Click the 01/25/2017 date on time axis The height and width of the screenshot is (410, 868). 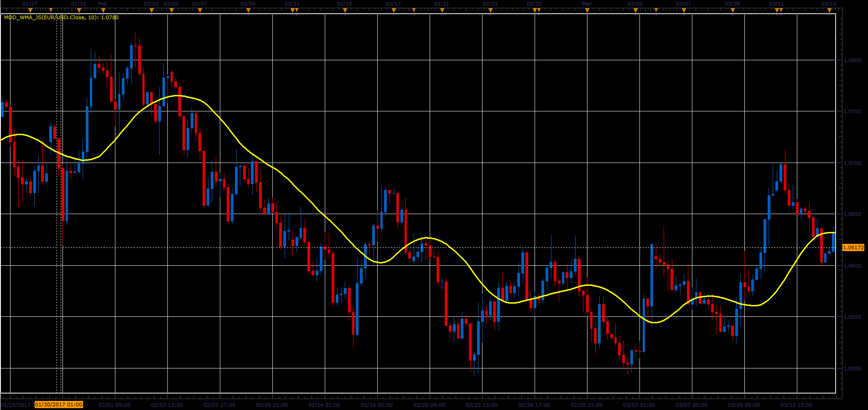[16, 405]
